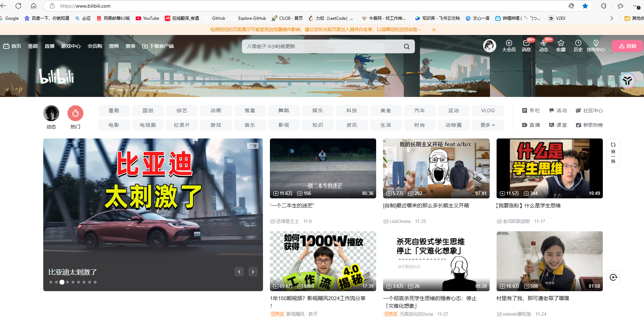
Task: Open the 比亚迪太刺激了 carousel banner
Action: tap(153, 215)
